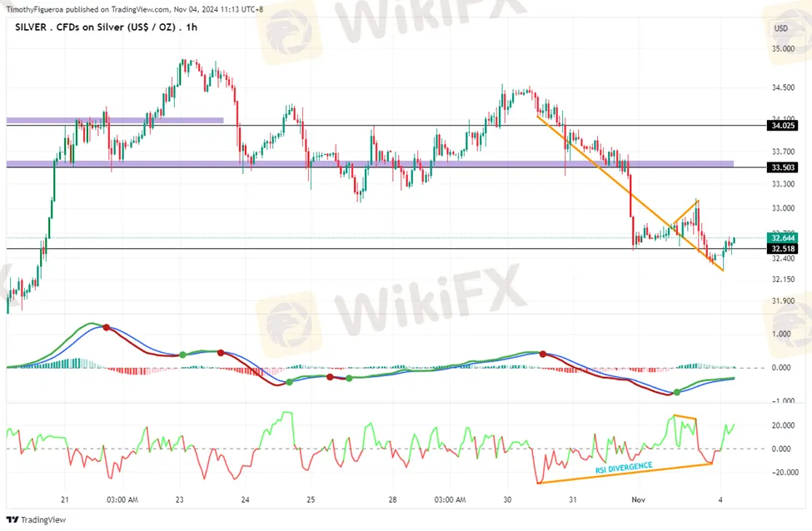Click the red MACD crossover dot near 30
Screen dimensions: 812x531
point(543,354)
